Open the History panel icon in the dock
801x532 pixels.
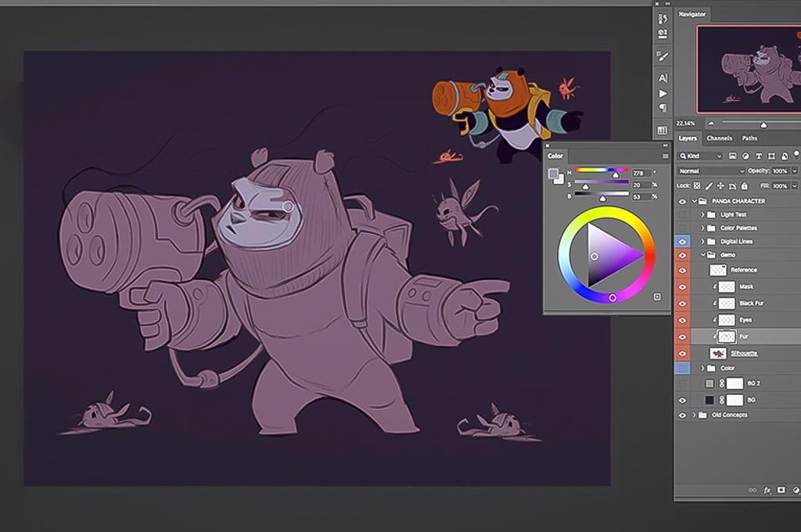pyautogui.click(x=663, y=19)
